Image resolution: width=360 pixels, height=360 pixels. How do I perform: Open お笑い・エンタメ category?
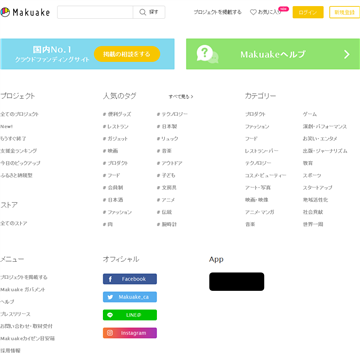[320, 139]
